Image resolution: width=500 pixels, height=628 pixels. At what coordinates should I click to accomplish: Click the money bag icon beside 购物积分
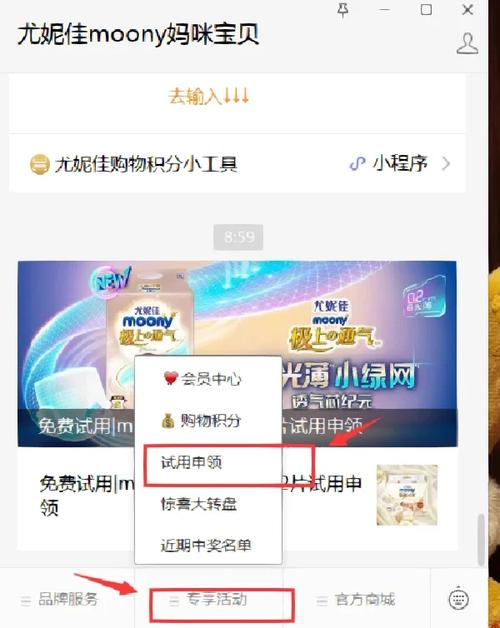point(168,421)
